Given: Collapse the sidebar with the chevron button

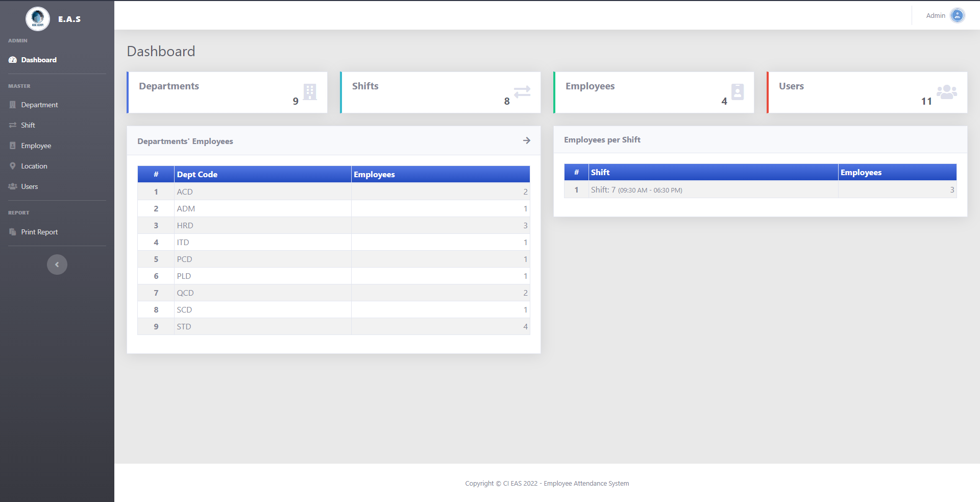Looking at the screenshot, I should [x=57, y=265].
